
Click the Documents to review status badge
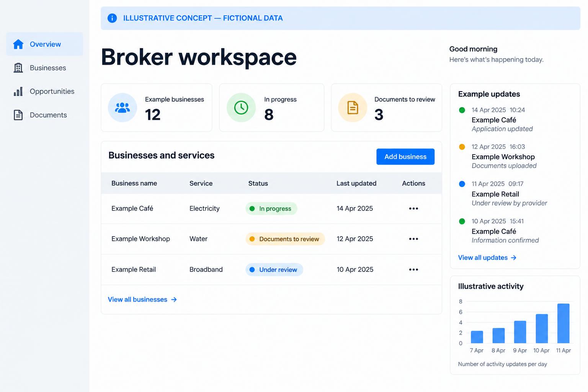tap(285, 239)
